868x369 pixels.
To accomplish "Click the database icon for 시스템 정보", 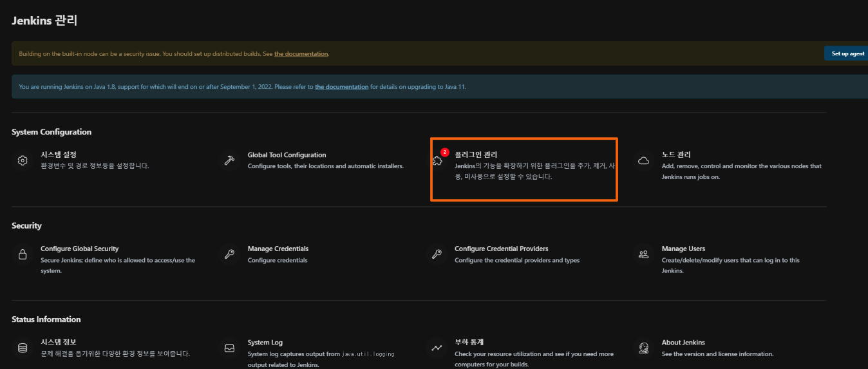I will 23,348.
